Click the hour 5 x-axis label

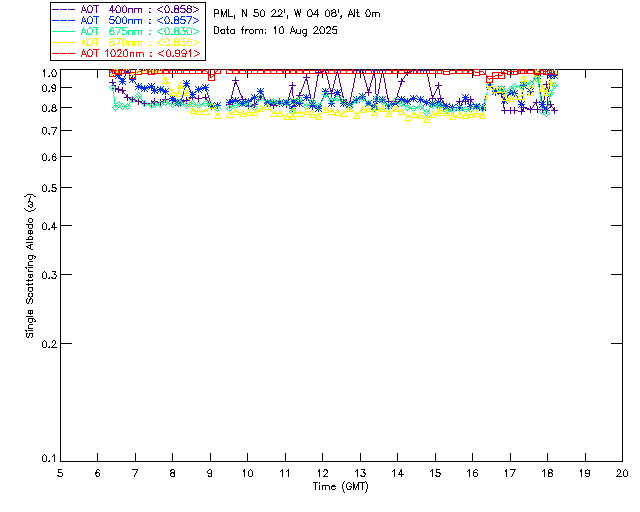pos(60,473)
